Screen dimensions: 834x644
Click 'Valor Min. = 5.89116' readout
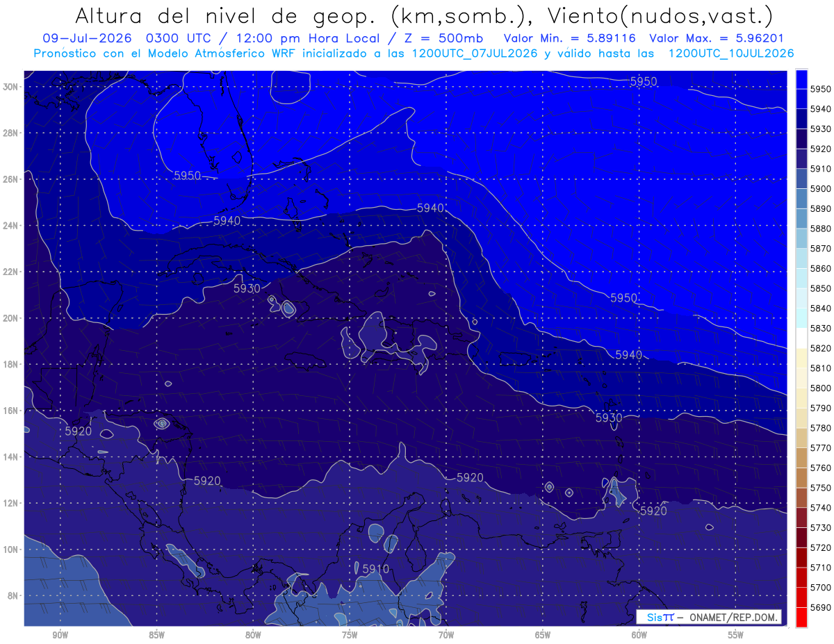click(569, 38)
